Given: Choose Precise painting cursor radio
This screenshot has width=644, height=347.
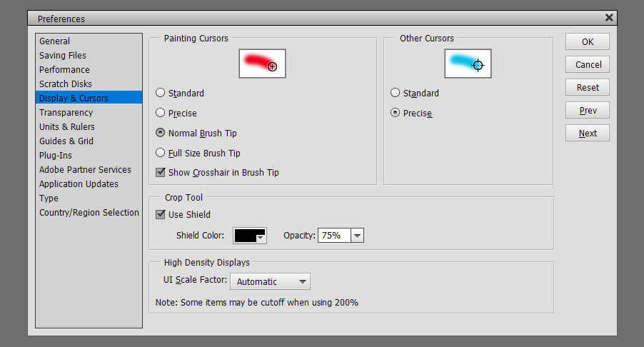Looking at the screenshot, I should (x=160, y=113).
